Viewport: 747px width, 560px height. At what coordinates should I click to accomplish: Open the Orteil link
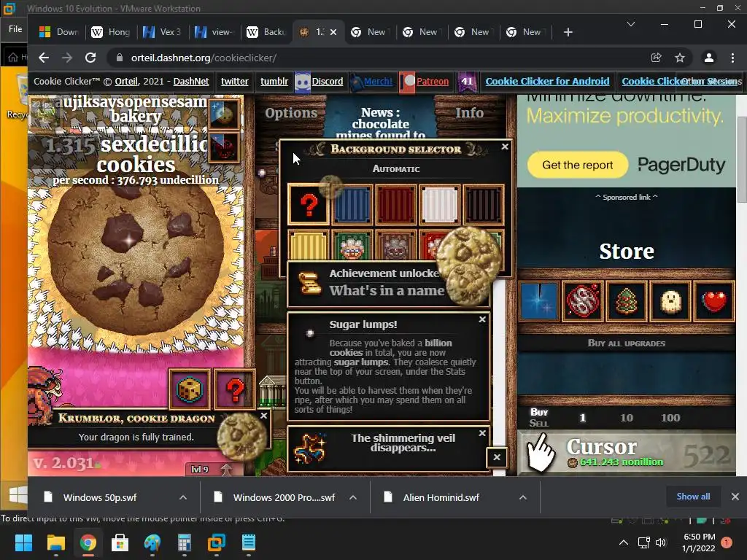[x=125, y=82]
